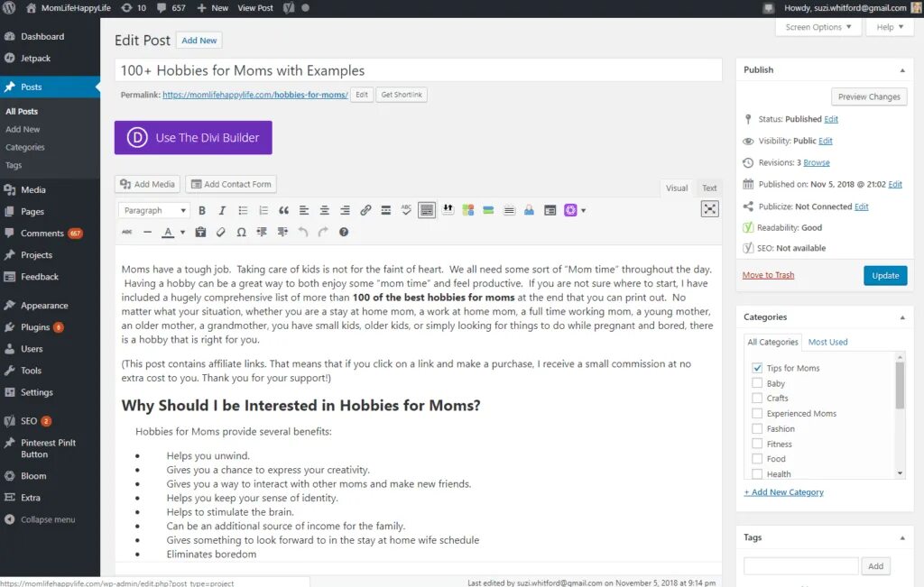The height and width of the screenshot is (587, 924).
Task: Open the text color picker arrow
Action: coord(182,232)
